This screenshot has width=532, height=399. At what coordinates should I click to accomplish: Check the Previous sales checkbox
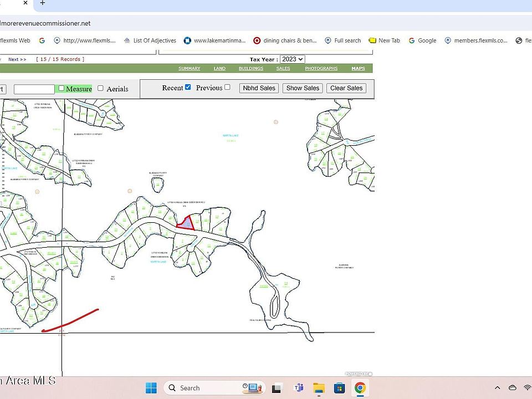click(227, 88)
